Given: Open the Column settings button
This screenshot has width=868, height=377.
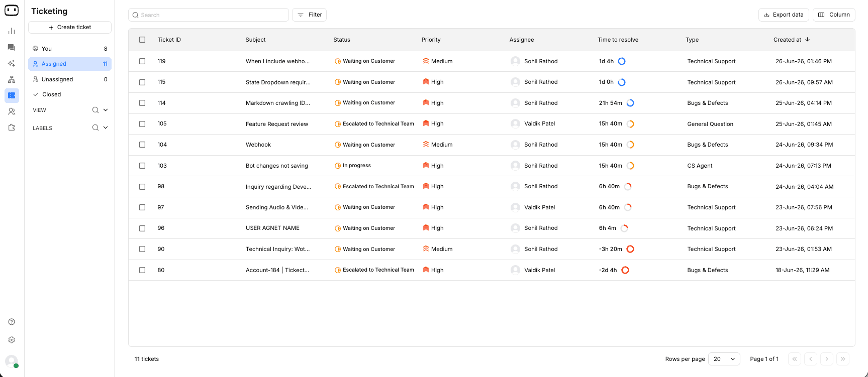Looking at the screenshot, I should click(834, 15).
